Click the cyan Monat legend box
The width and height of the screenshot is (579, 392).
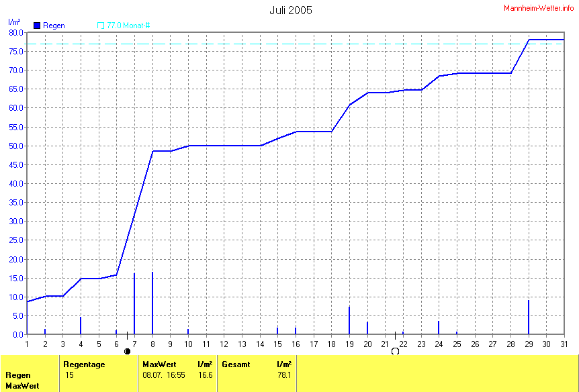101,26
